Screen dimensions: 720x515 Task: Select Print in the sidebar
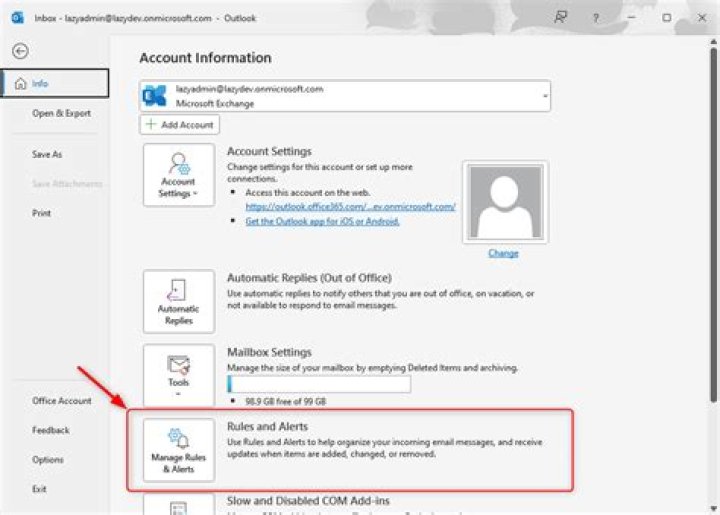pyautogui.click(x=41, y=213)
